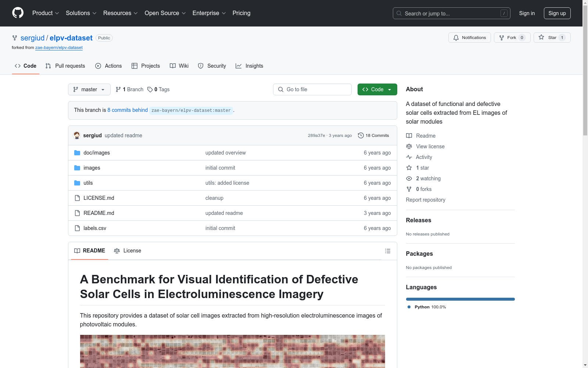Viewport: 588px width, 368px height.
Task: Click the fork icon beside 0 forks
Action: click(x=409, y=189)
